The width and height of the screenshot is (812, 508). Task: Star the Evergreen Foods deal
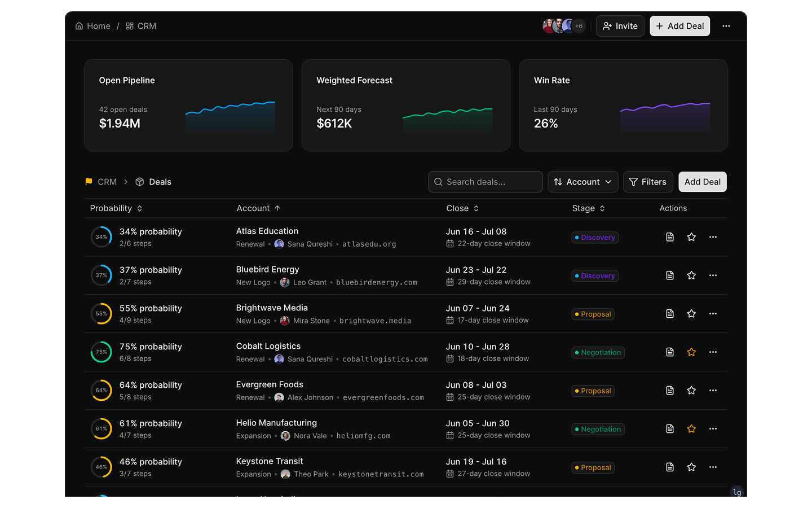coord(691,391)
